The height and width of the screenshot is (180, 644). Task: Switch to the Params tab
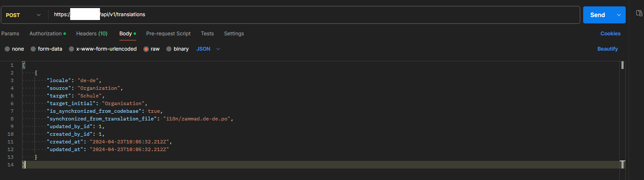tap(10, 34)
